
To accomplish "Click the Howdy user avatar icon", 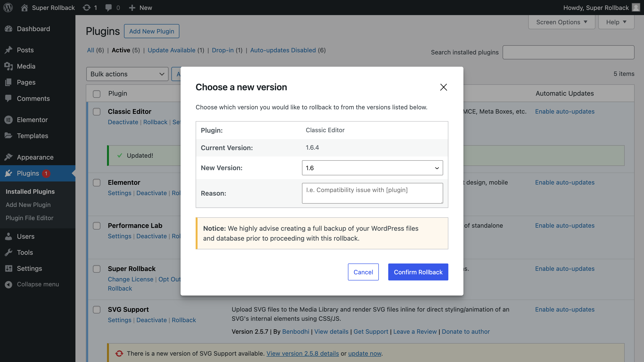I will 636,8.
